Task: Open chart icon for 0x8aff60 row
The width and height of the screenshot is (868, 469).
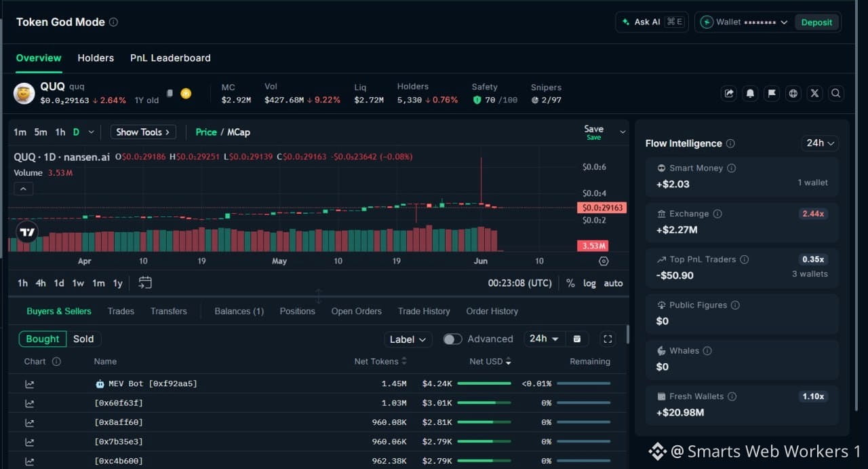Action: click(30, 422)
